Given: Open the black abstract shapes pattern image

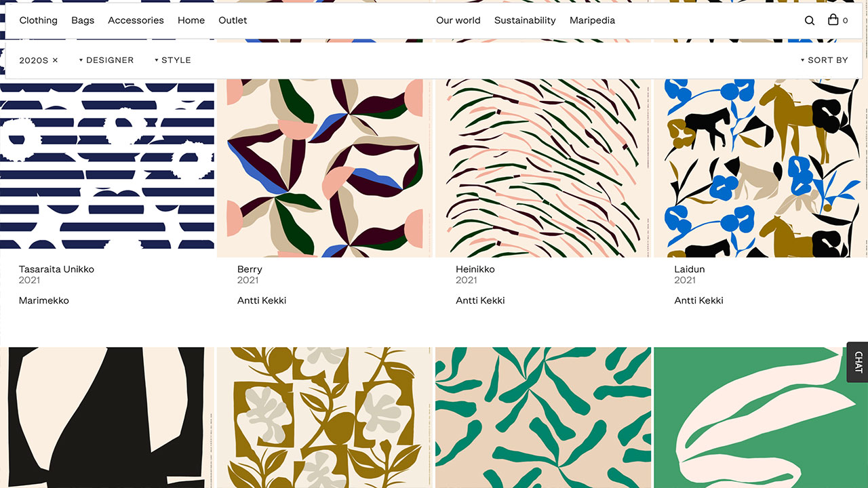Looking at the screenshot, I should click(x=107, y=418).
